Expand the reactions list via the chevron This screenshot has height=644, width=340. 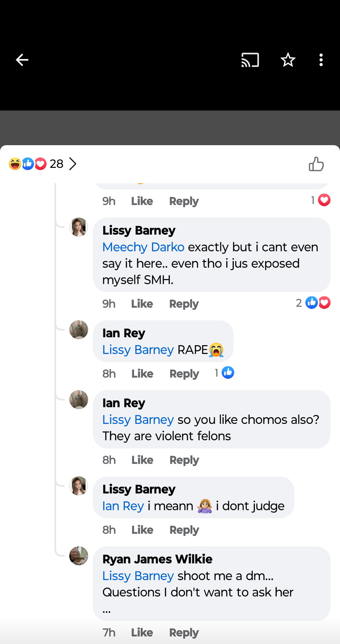[x=73, y=163]
